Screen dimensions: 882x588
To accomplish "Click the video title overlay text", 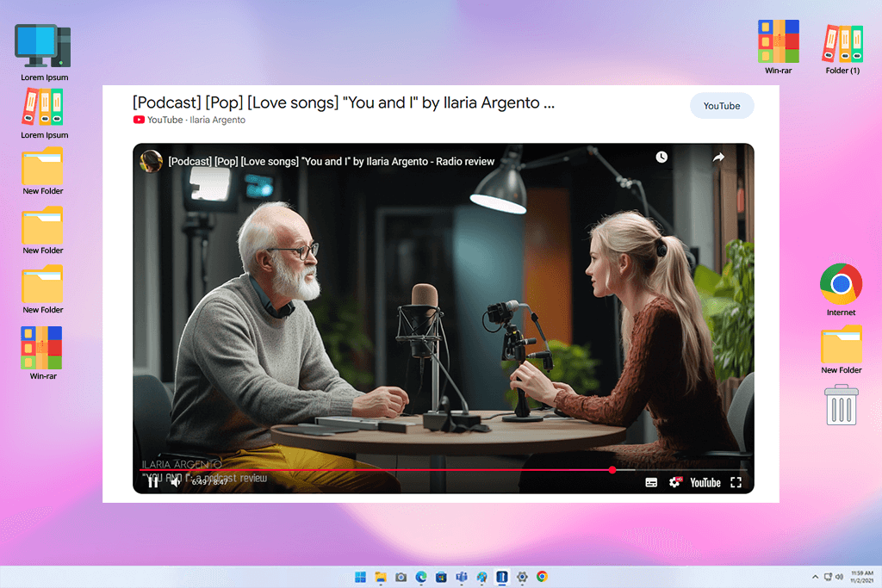I will [x=332, y=161].
